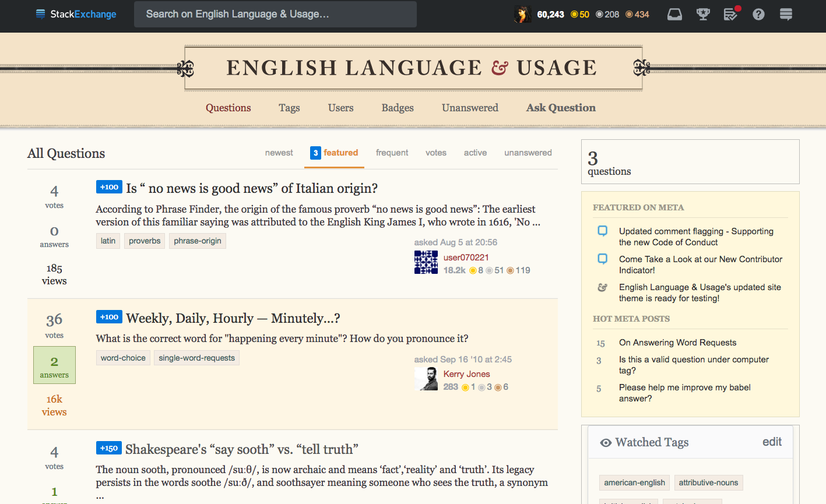Screen dimensions: 826x504
Task: Sort questions by newest
Action: pos(279,153)
